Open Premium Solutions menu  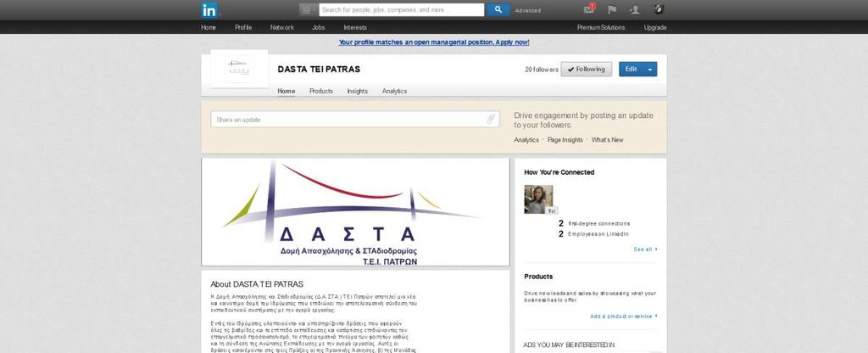point(601,28)
